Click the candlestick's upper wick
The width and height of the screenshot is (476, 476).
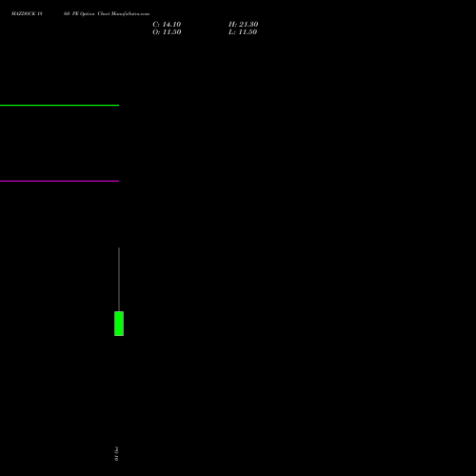click(119, 279)
